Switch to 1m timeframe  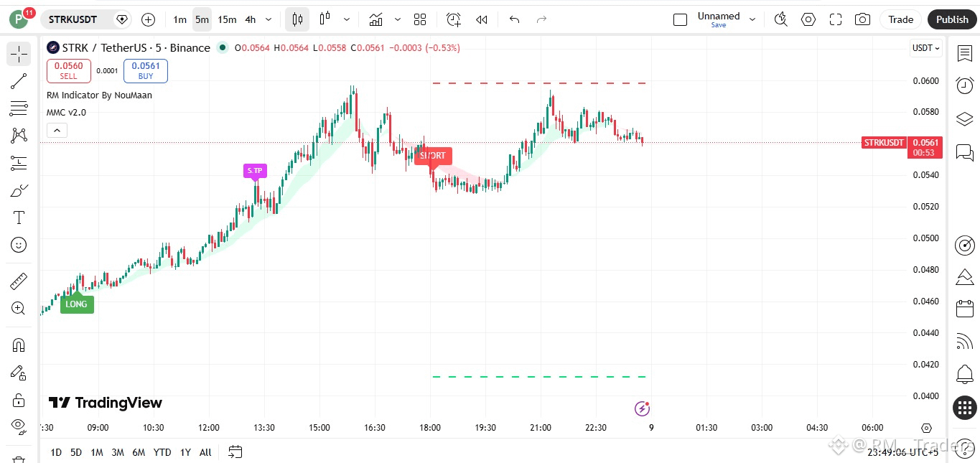179,19
